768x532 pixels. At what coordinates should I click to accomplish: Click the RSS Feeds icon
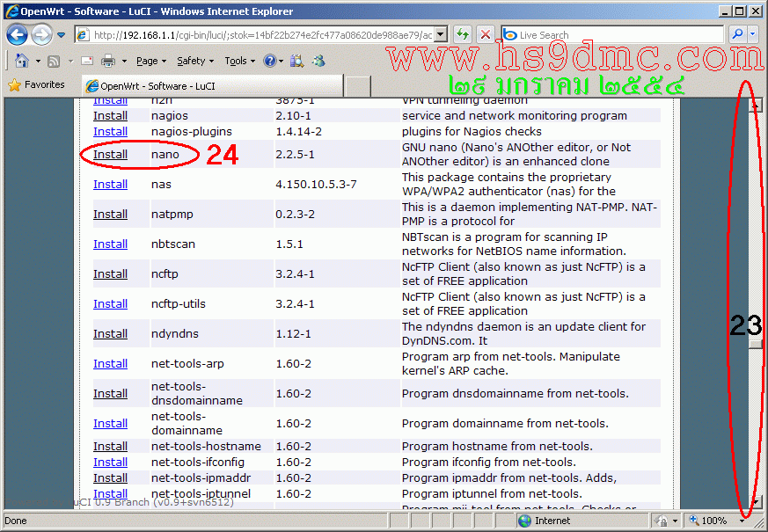click(x=54, y=62)
